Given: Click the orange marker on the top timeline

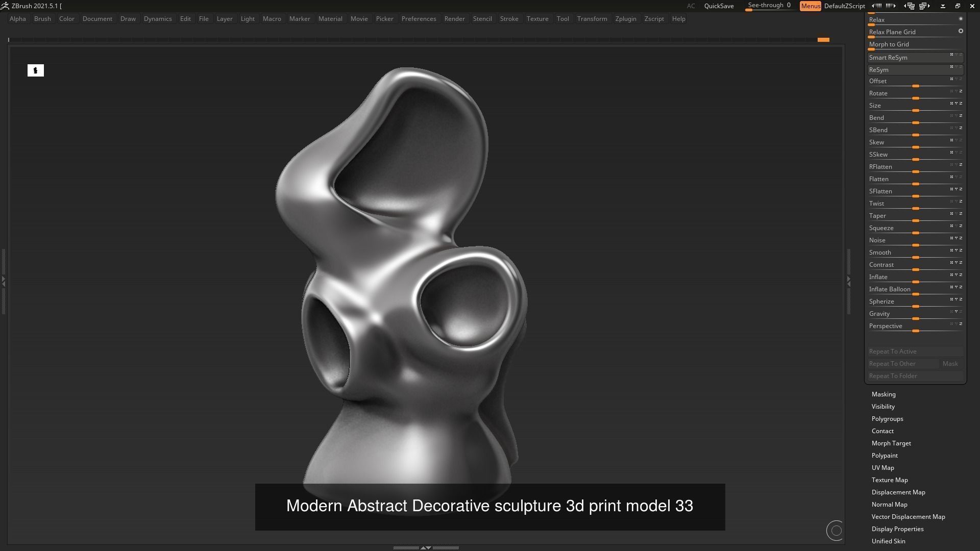Looking at the screenshot, I should coord(823,40).
